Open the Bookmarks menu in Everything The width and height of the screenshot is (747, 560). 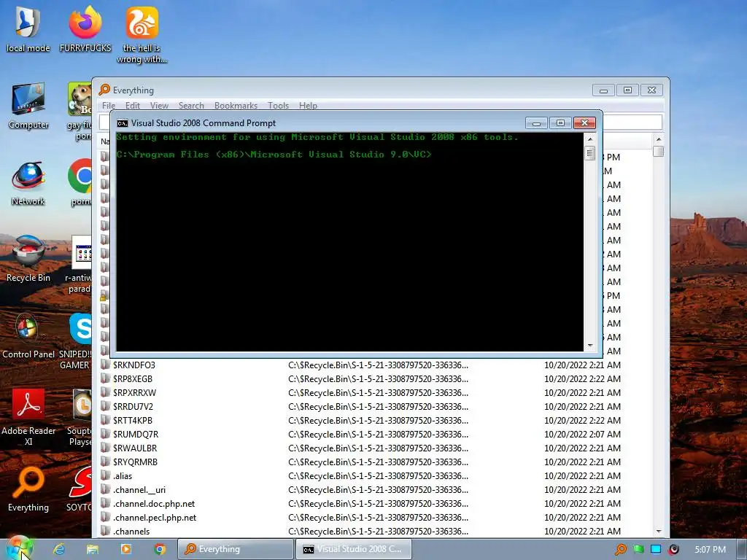point(236,105)
